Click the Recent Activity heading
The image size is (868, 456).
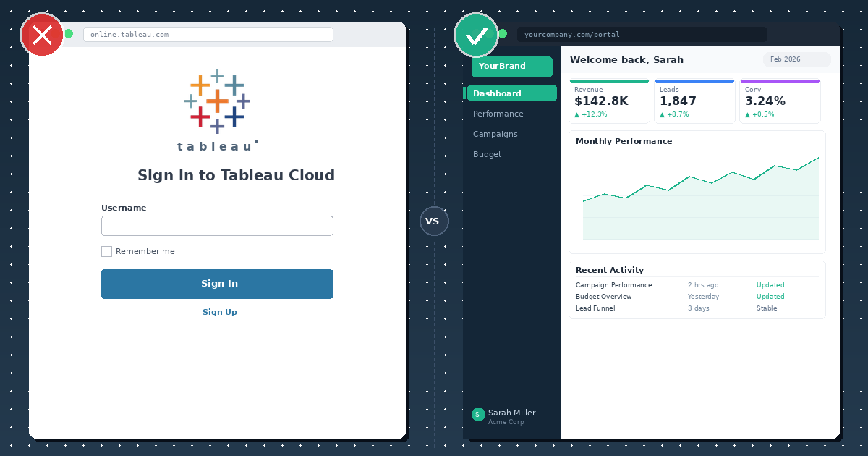click(610, 270)
